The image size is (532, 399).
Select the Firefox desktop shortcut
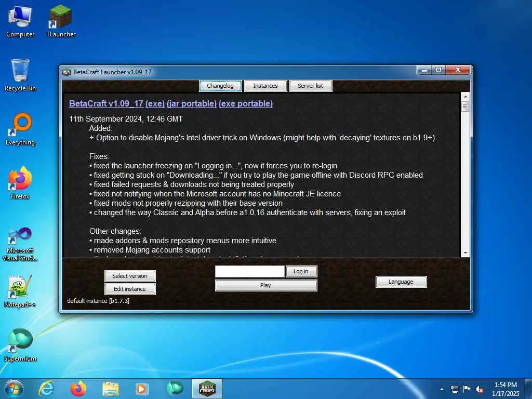point(20,183)
